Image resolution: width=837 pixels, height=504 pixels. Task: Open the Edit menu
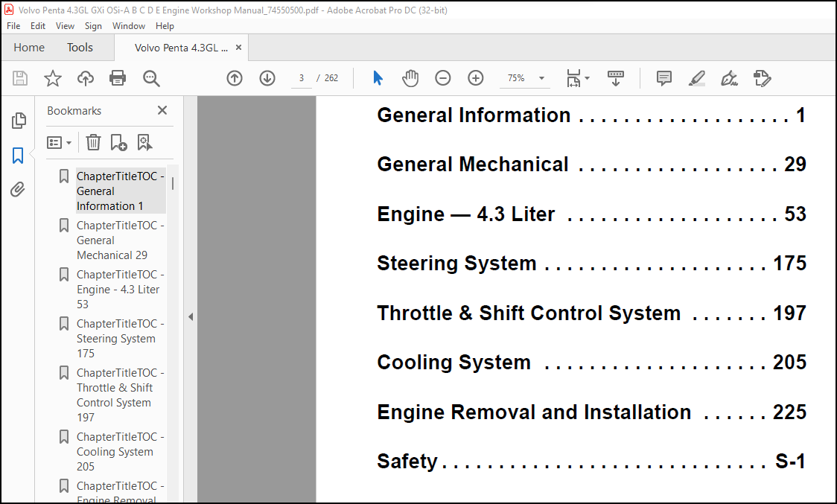pos(38,25)
